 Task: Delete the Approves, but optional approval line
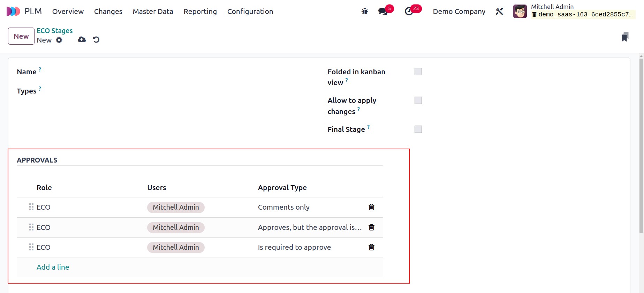tap(372, 227)
